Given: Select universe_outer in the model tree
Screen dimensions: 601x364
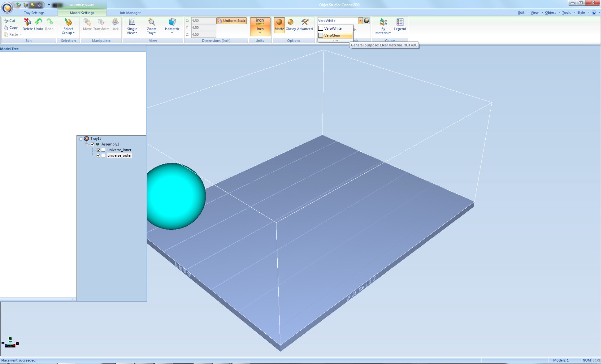Looking at the screenshot, I should click(x=119, y=156).
